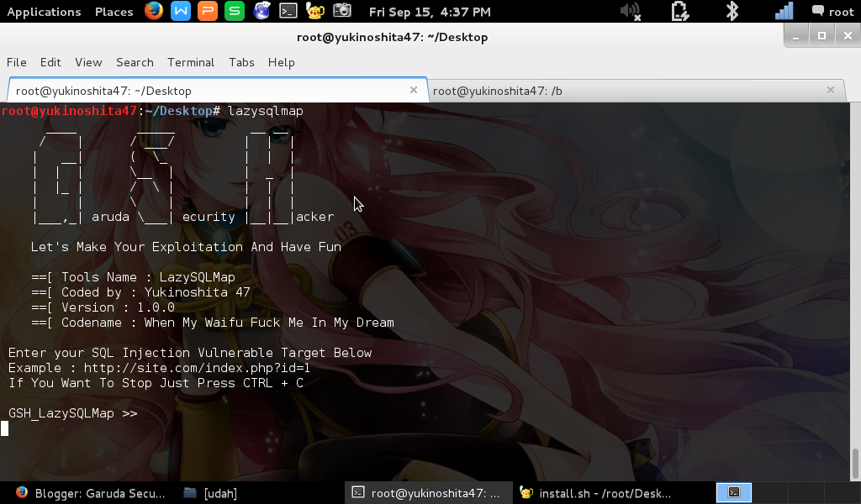Open the yellow mascot editor launcher icon
861x504 pixels.
[x=315, y=11]
